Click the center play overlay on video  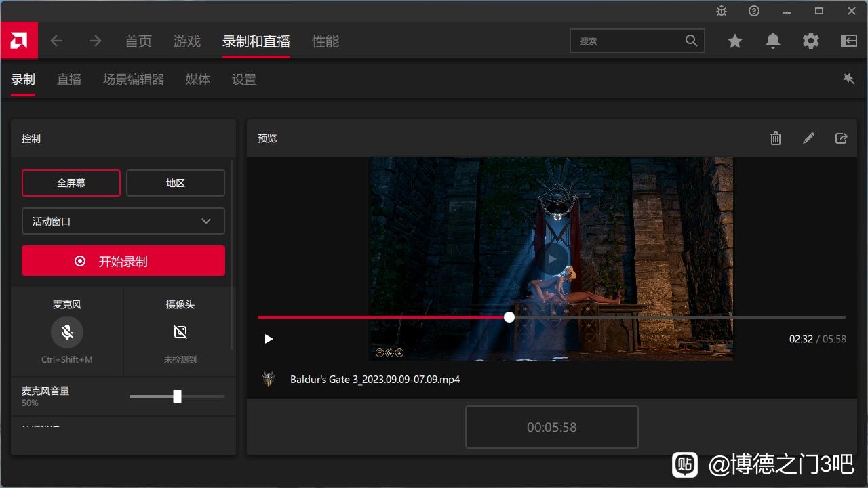(553, 258)
